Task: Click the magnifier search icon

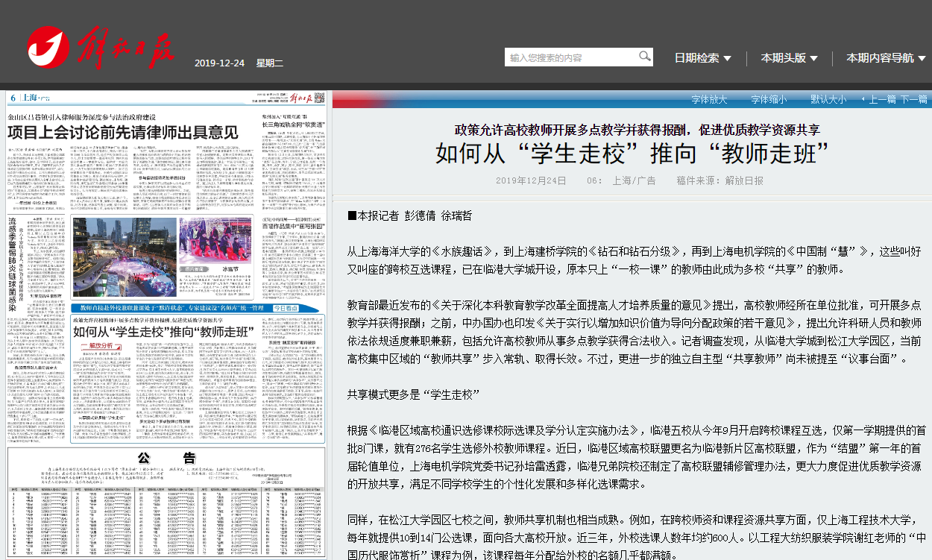Action: tap(644, 57)
